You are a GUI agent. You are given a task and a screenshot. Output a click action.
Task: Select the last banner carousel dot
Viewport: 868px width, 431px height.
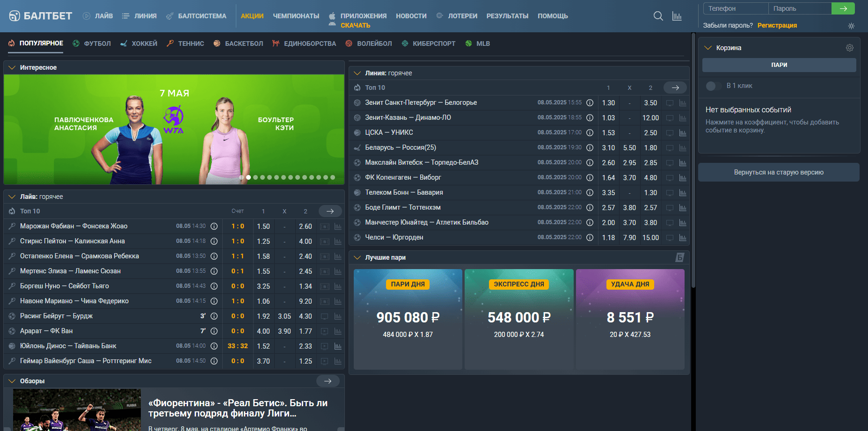333,177
